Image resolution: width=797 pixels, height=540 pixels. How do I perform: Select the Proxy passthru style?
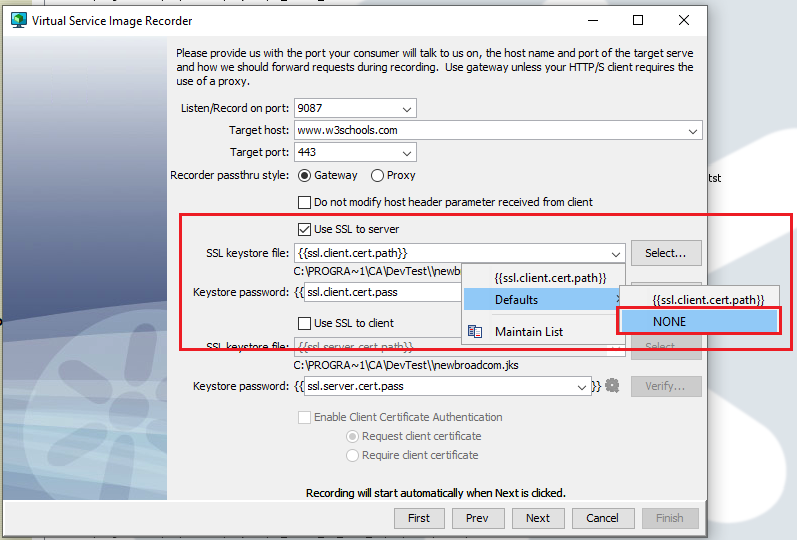pyautogui.click(x=377, y=176)
